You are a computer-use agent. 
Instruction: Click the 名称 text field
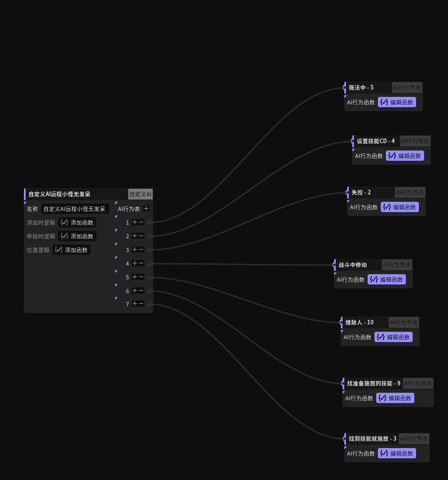tap(75, 209)
